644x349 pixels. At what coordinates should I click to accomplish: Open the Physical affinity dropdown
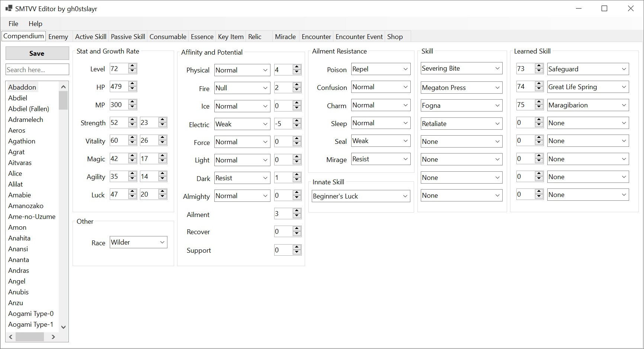[242, 70]
